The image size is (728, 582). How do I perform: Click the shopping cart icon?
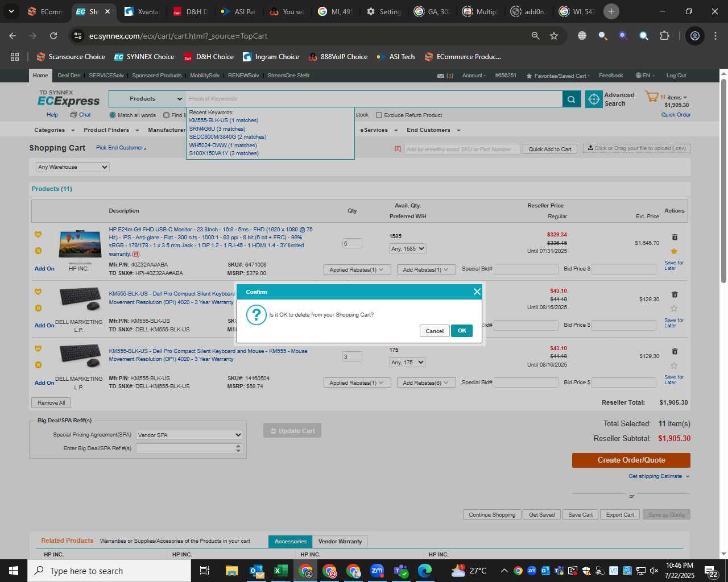click(651, 97)
